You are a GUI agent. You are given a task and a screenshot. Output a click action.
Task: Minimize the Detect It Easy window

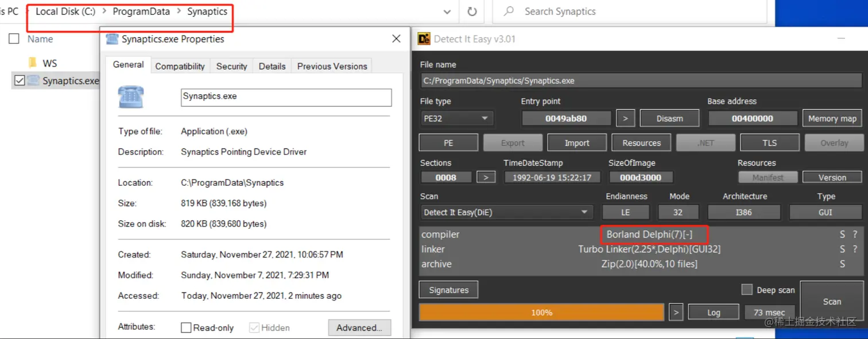pyautogui.click(x=842, y=39)
